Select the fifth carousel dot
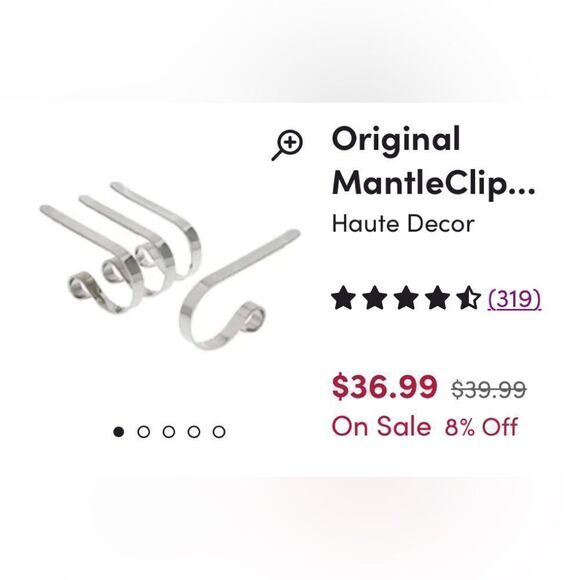This screenshot has height=580, width=580. [x=219, y=432]
